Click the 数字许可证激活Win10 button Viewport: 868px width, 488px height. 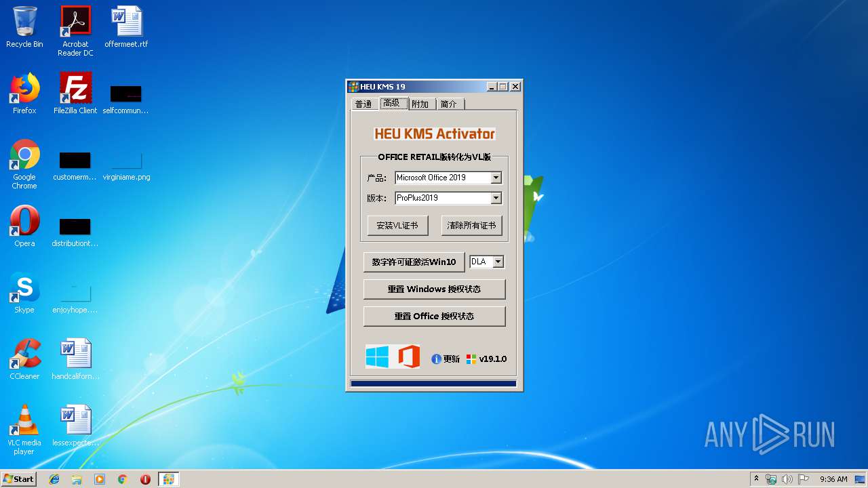(x=414, y=262)
